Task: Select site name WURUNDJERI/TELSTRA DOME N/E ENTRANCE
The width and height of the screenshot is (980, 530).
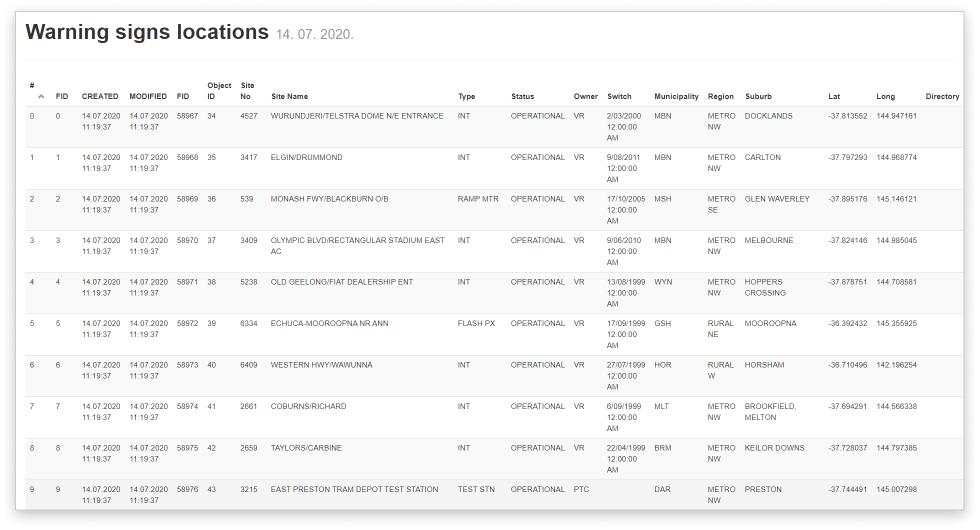Action: (x=357, y=116)
